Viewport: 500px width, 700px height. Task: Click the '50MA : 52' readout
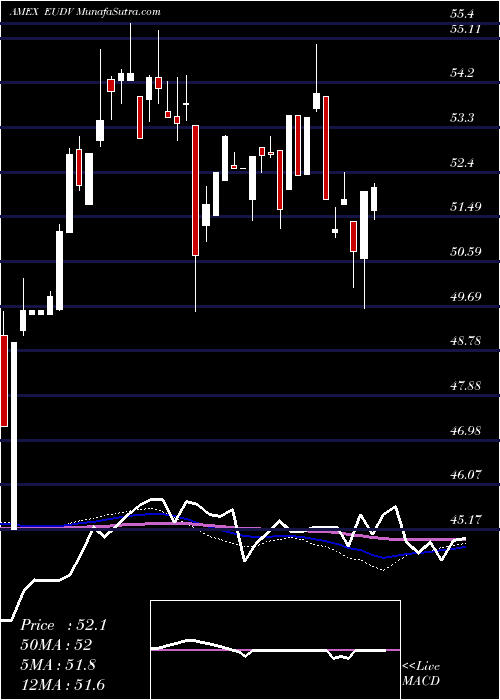coord(56,645)
